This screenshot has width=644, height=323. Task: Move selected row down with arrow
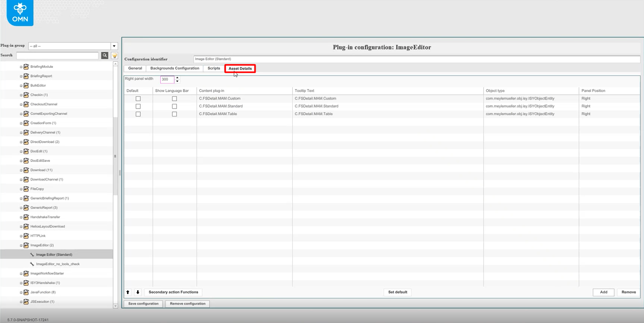(x=137, y=292)
